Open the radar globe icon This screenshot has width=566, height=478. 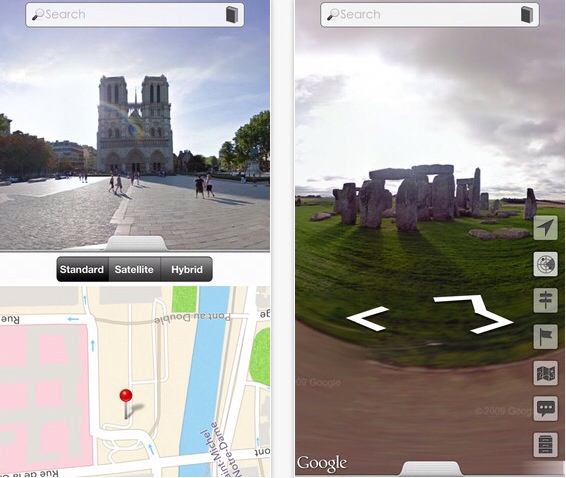click(x=545, y=264)
